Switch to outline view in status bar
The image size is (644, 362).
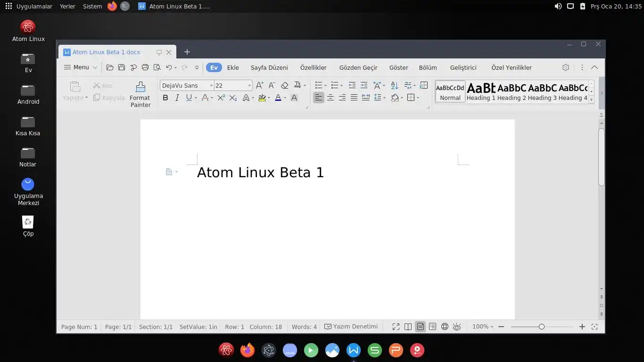(x=432, y=327)
